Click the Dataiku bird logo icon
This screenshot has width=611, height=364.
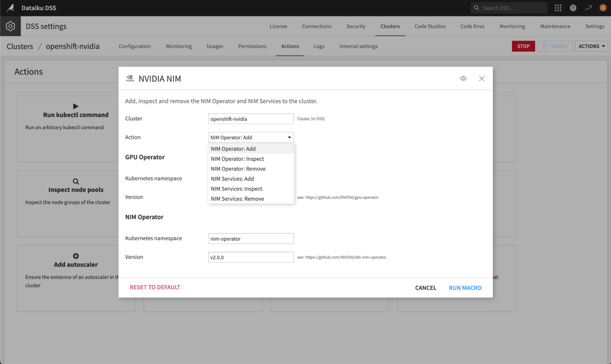click(x=10, y=8)
